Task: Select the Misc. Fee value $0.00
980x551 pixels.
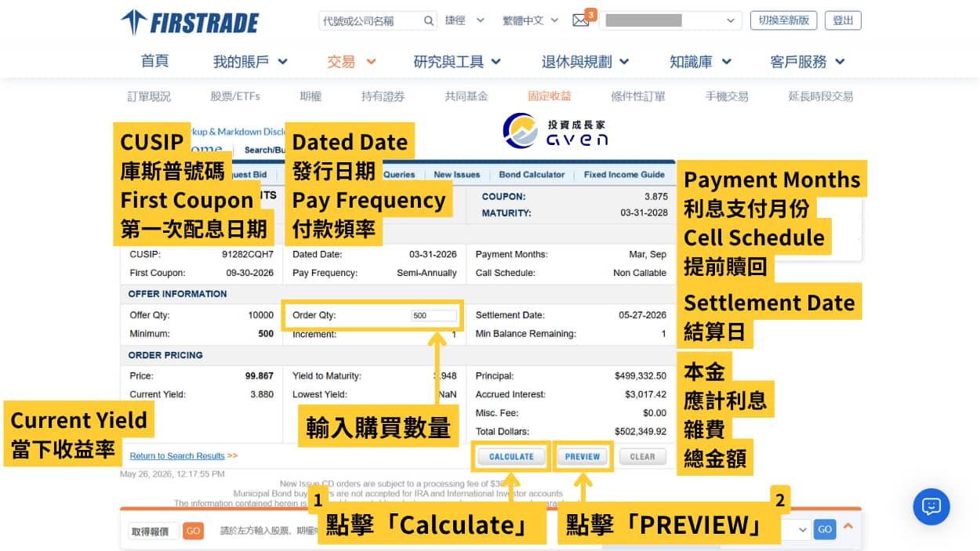Action: pyautogui.click(x=655, y=412)
